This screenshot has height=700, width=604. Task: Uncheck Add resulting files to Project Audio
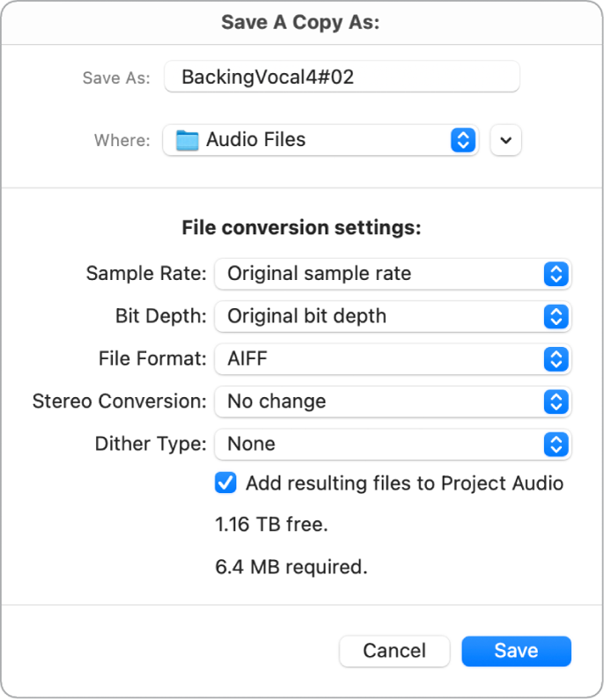[226, 483]
